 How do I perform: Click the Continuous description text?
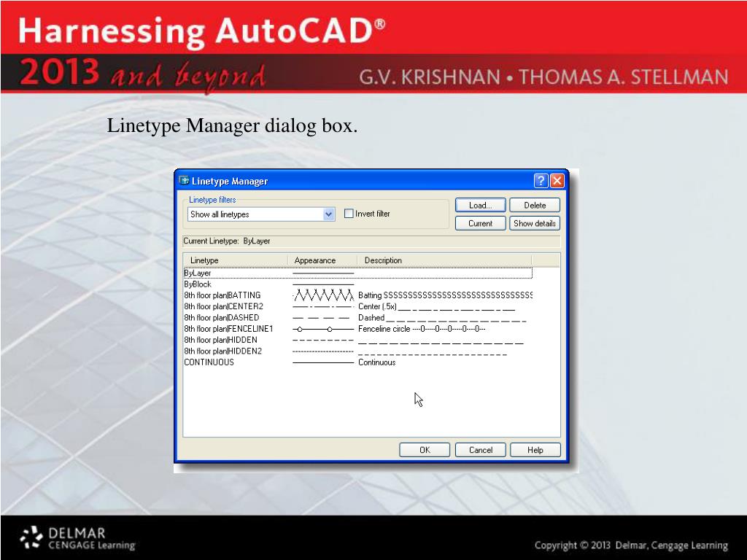(x=377, y=362)
